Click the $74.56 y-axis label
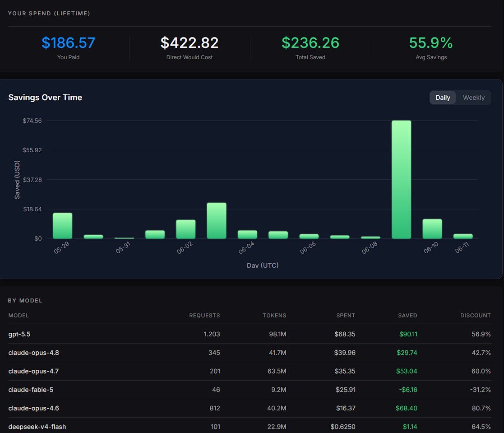504x433 pixels. (32, 121)
